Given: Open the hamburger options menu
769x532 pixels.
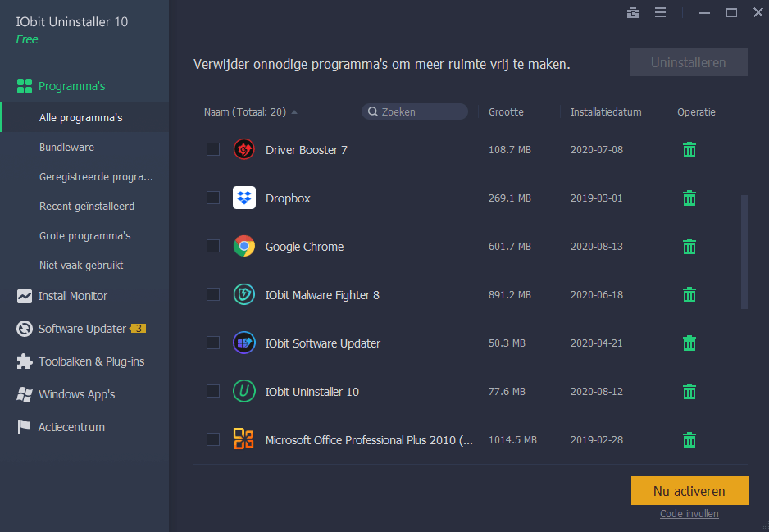Looking at the screenshot, I should coord(660,13).
